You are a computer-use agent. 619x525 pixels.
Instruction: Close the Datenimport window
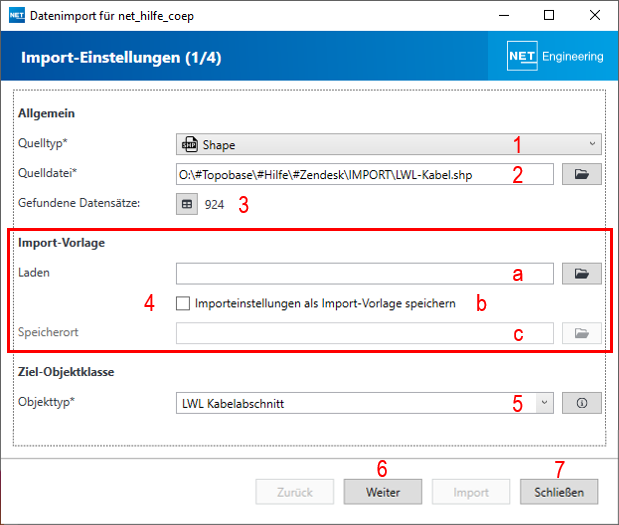tap(595, 15)
